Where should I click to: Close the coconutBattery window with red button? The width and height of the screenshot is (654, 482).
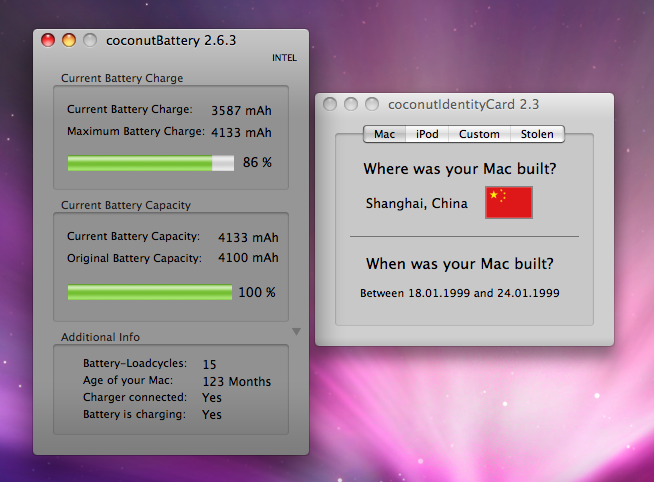(x=48, y=40)
